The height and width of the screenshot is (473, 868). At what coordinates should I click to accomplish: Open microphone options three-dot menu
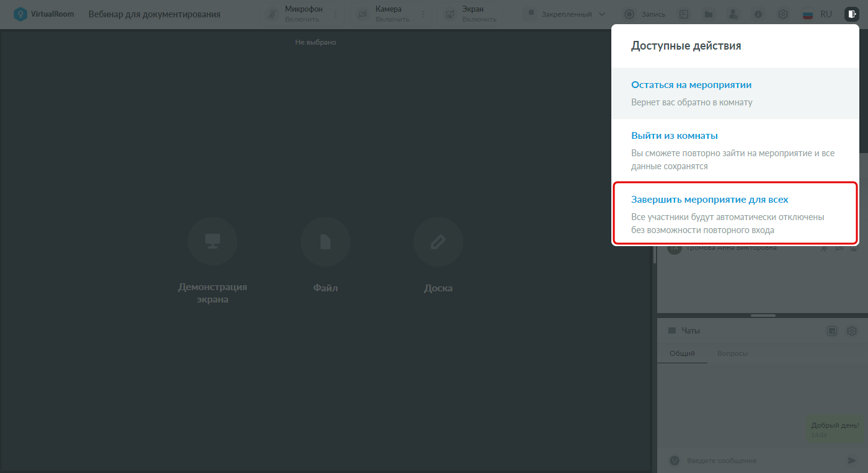click(x=336, y=14)
